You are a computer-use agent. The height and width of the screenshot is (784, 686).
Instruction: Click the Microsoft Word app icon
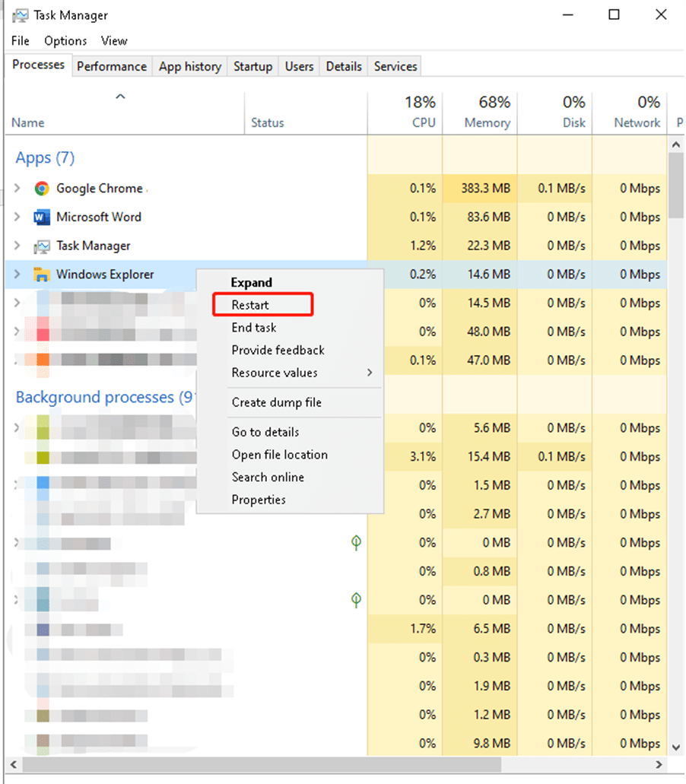(x=41, y=217)
